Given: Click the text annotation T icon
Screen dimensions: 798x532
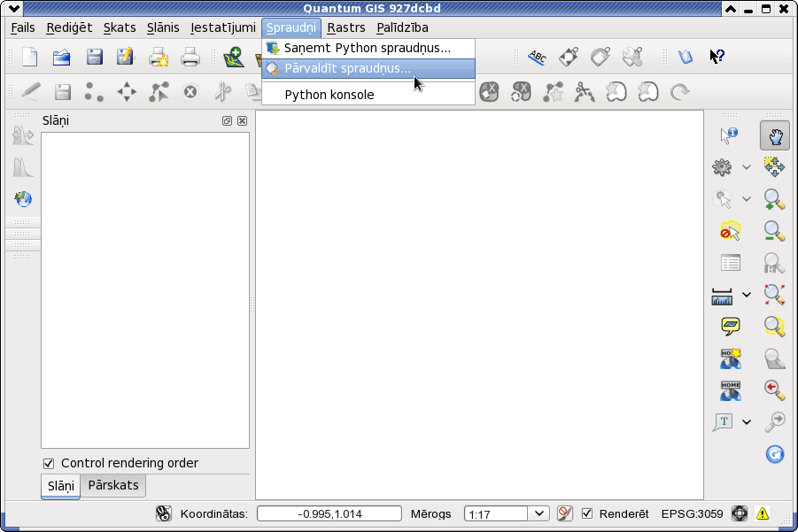Looking at the screenshot, I should pyautogui.click(x=723, y=421).
